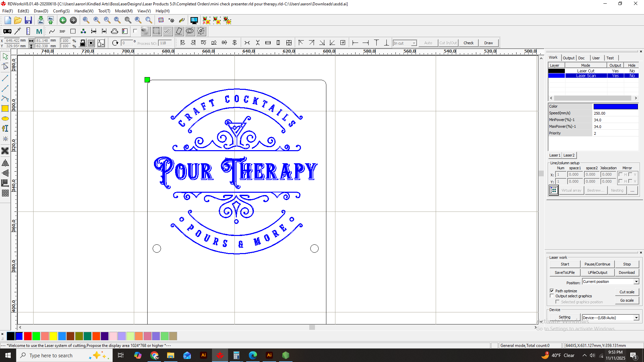Switch to the Output tab
Screen dimensions: 644x362
click(569, 58)
